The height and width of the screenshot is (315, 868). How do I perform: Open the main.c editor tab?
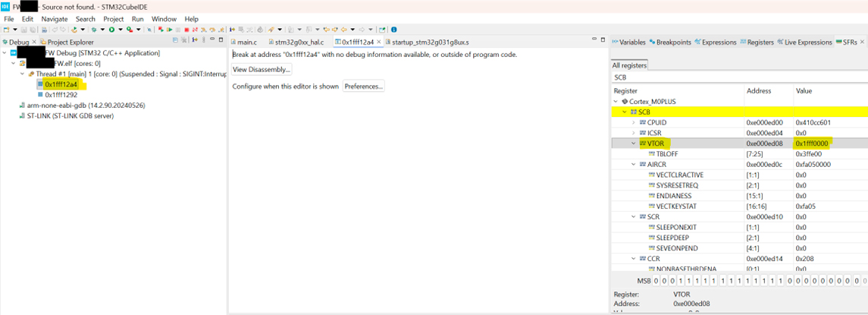246,43
